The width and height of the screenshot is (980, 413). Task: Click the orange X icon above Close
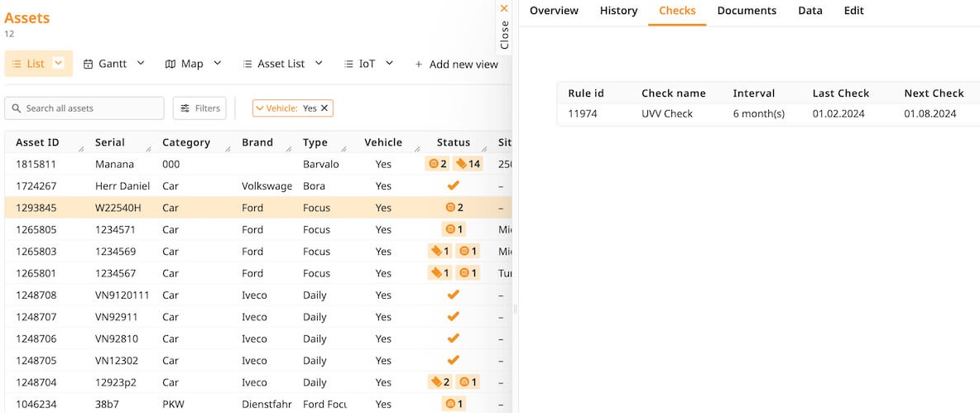504,8
